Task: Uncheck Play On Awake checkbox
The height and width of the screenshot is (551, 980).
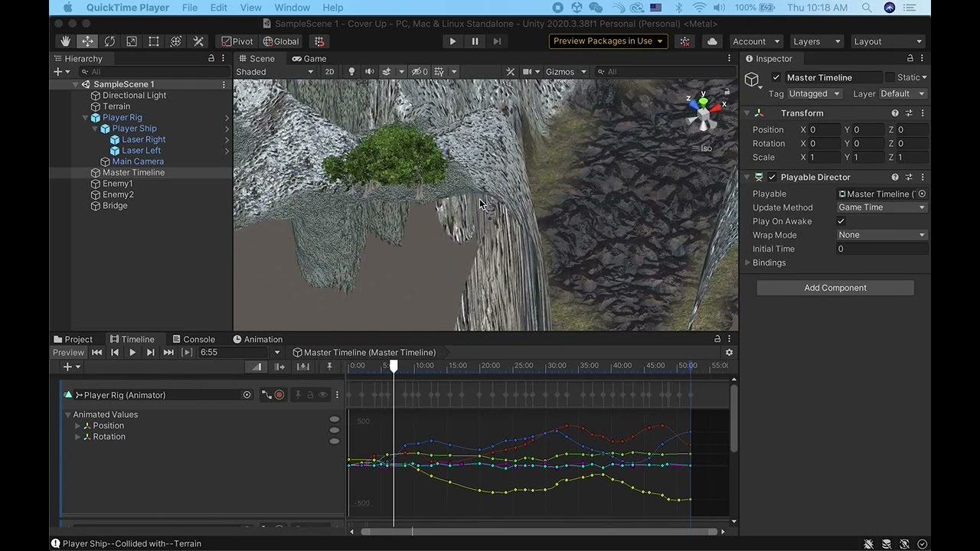Action: (x=841, y=221)
